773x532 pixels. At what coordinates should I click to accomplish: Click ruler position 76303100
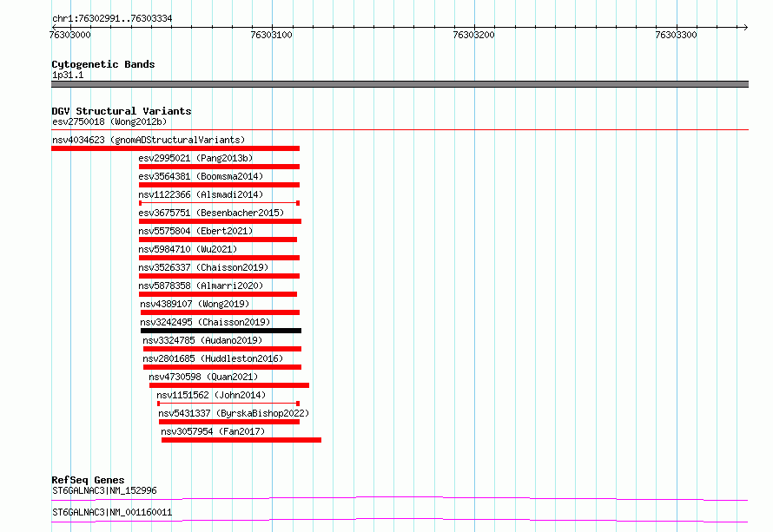pyautogui.click(x=272, y=35)
